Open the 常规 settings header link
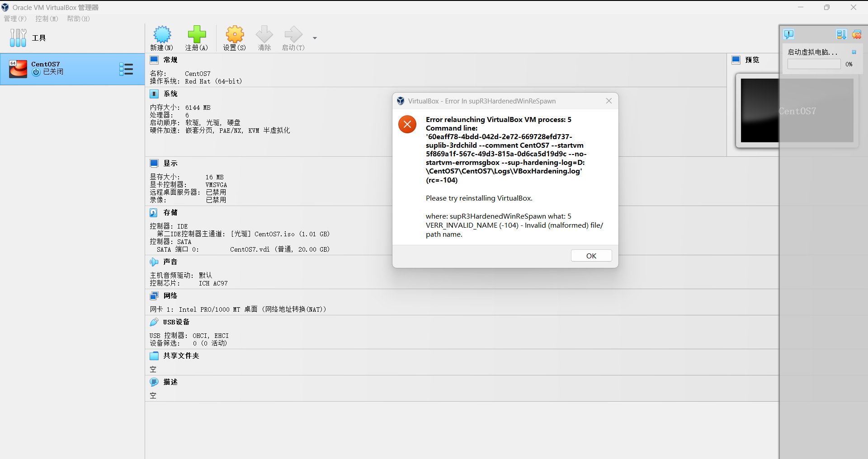The height and width of the screenshot is (459, 868). click(x=170, y=60)
